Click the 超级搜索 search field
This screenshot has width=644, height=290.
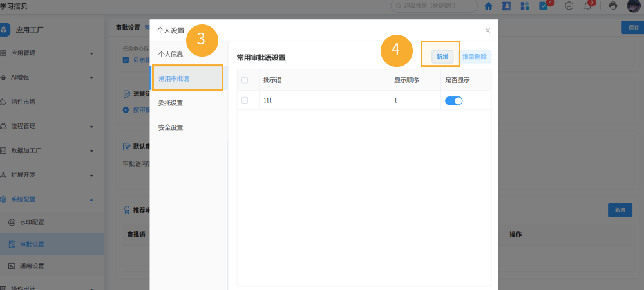click(434, 6)
